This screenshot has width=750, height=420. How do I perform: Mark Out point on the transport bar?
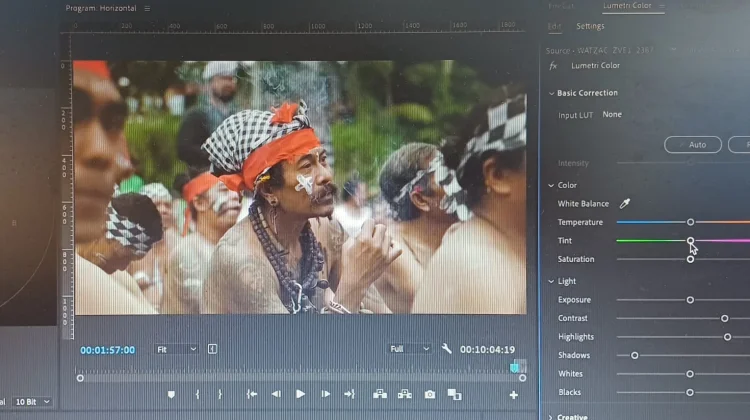pyautogui.click(x=220, y=394)
